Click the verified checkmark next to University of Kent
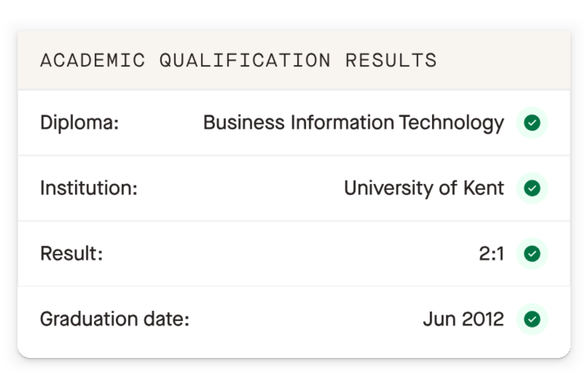 532,188
